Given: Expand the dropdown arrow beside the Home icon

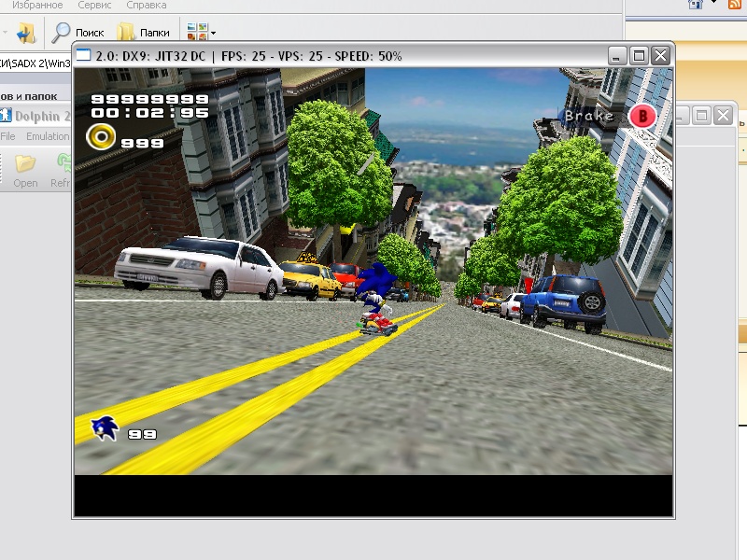Looking at the screenshot, I should [x=714, y=4].
